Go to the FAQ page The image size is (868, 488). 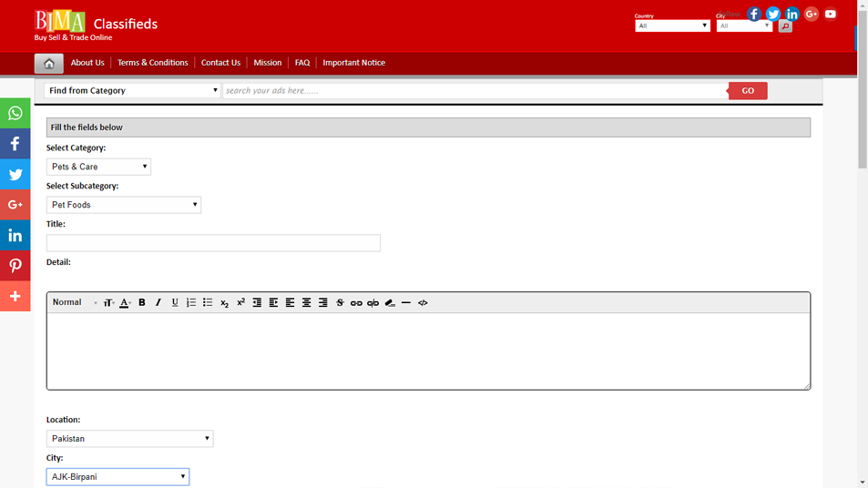tap(302, 63)
